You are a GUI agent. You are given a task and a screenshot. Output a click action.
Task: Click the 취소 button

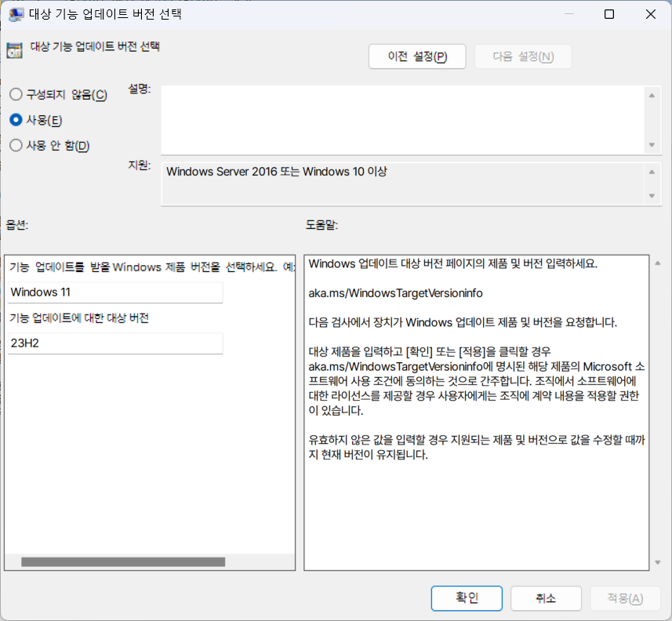coord(546,597)
